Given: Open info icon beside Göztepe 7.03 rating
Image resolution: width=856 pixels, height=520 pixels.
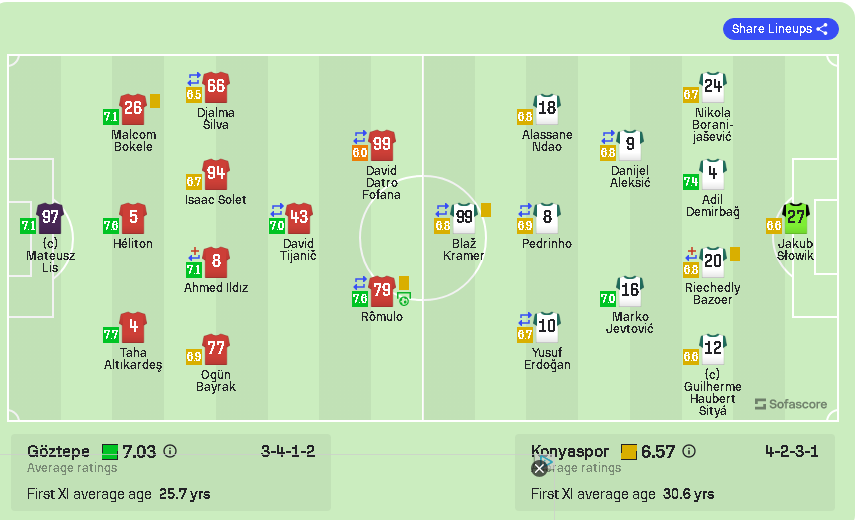Looking at the screenshot, I should click(170, 451).
